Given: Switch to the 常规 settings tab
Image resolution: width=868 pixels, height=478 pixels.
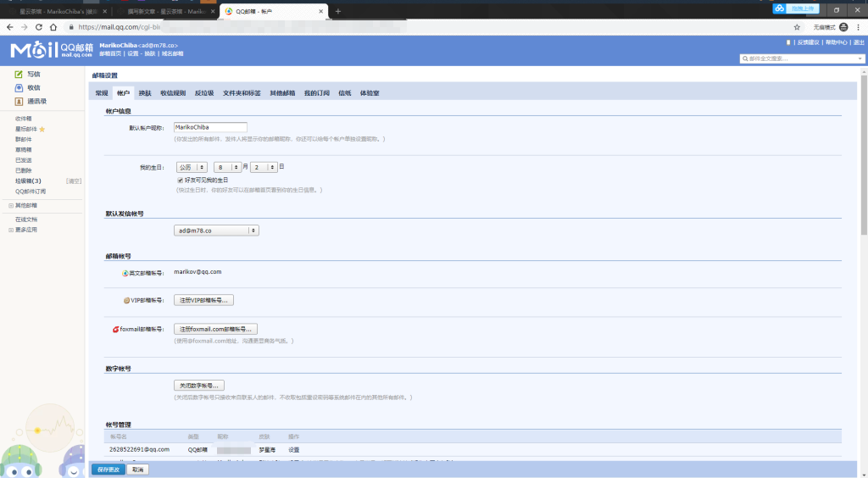Looking at the screenshot, I should (x=102, y=93).
